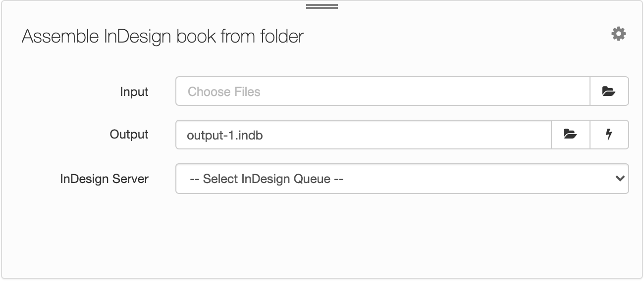The height and width of the screenshot is (281, 644).
Task: Click the Choose Files input field
Action: coord(383,91)
